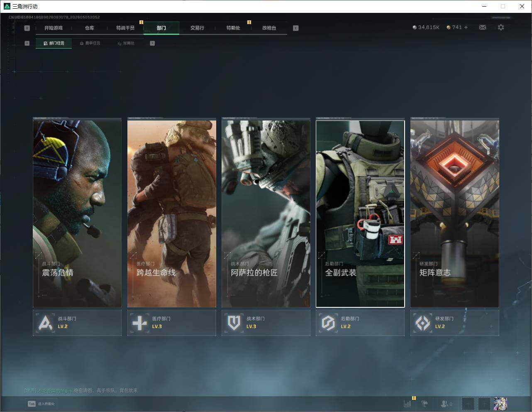Select the third sub-tab before the D key
Viewport: 532px width, 412px height.
126,43
